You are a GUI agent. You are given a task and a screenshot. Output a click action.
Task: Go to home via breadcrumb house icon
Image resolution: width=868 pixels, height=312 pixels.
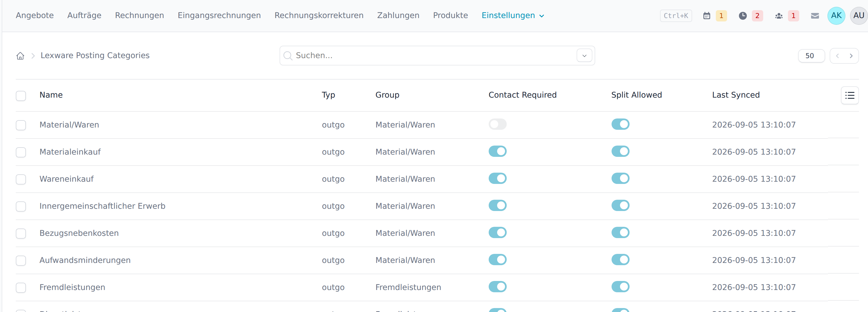pos(20,56)
